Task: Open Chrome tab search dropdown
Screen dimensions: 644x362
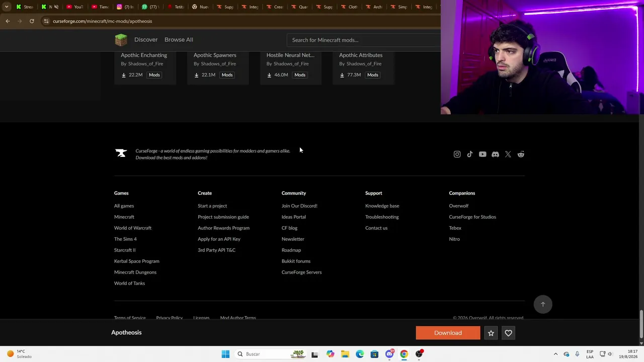Action: coord(7,7)
